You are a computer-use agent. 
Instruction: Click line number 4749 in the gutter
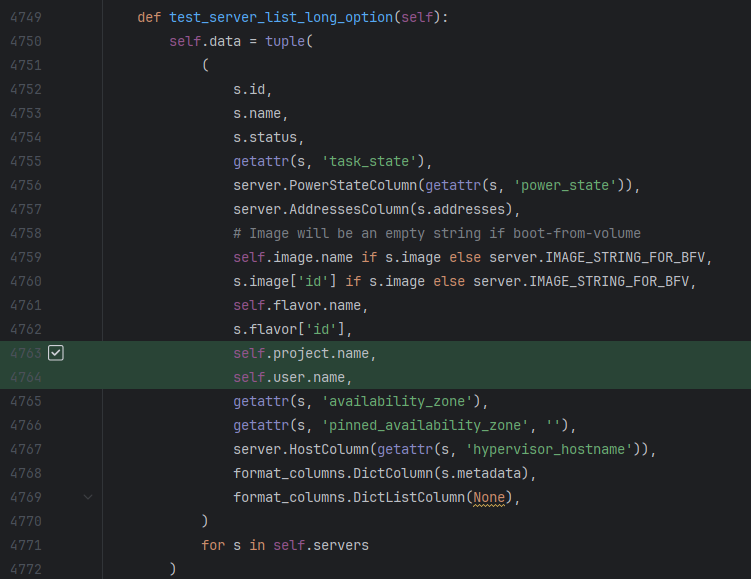point(26,17)
